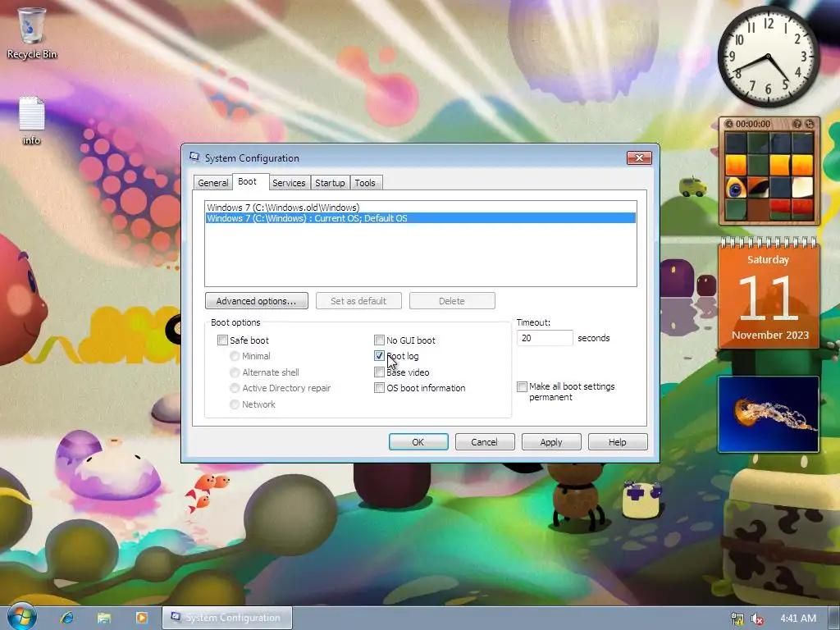Screen dimensions: 840x630
Task: Click the jellyfish slideshow gadget
Action: (768, 414)
